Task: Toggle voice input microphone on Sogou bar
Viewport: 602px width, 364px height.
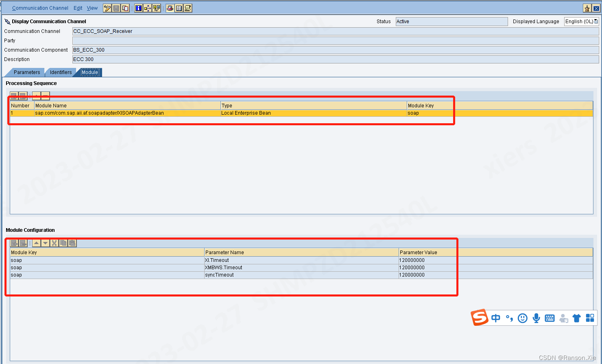Action: 536,318
